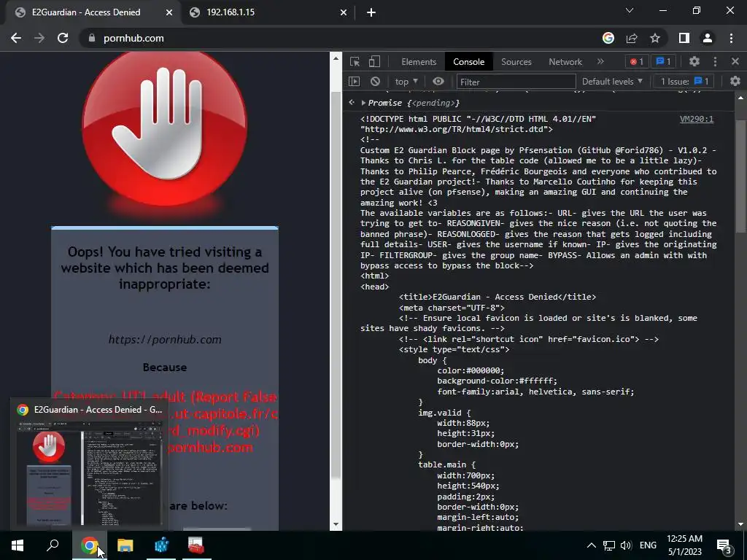Screen dimensions: 747x560
Task: Expand the Promise {<pending>} entry
Action: tap(363, 103)
